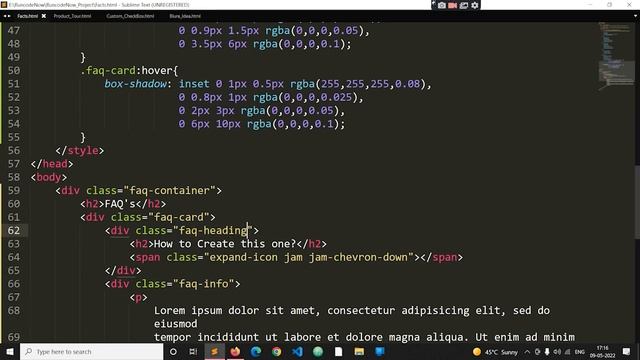This screenshot has width=640, height=360.
Task: Click the closing 'style' tag on line 56
Action: click(x=83, y=151)
